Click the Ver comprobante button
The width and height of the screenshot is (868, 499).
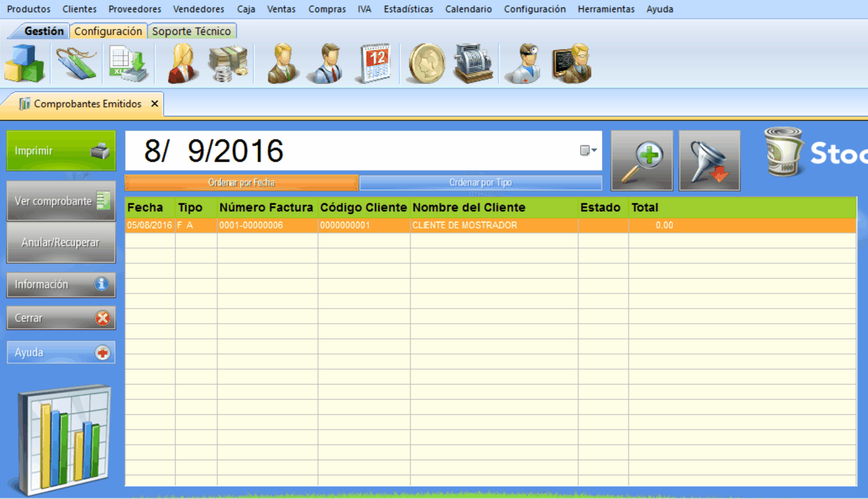[61, 200]
